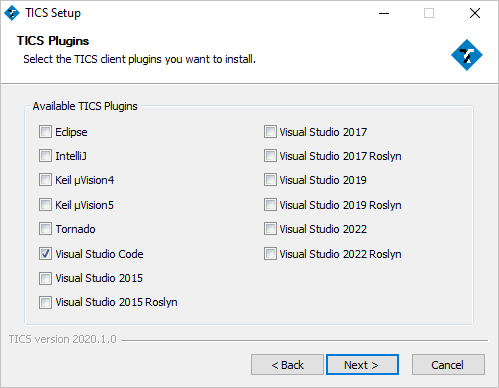Screen dimensions: 499x388
Task: Enable the Tornado plugin
Action: pos(45,229)
